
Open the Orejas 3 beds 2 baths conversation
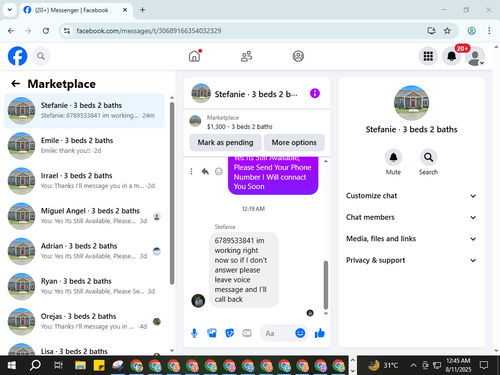click(x=84, y=321)
